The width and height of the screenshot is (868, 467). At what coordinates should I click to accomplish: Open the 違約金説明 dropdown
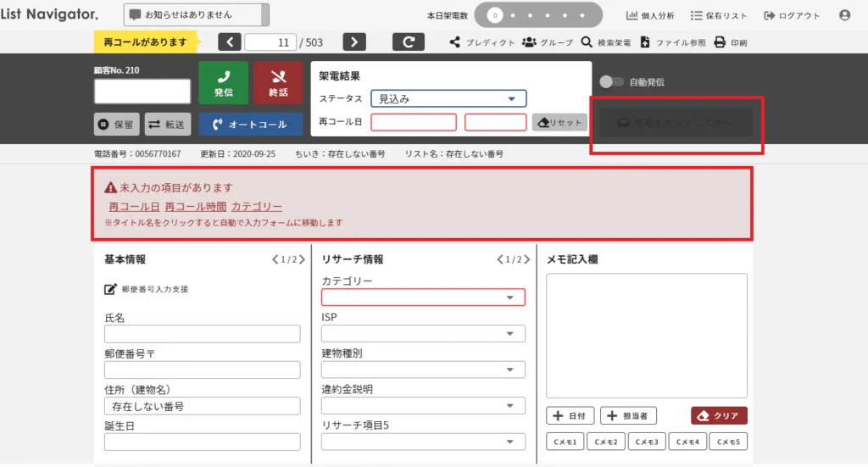coord(423,406)
